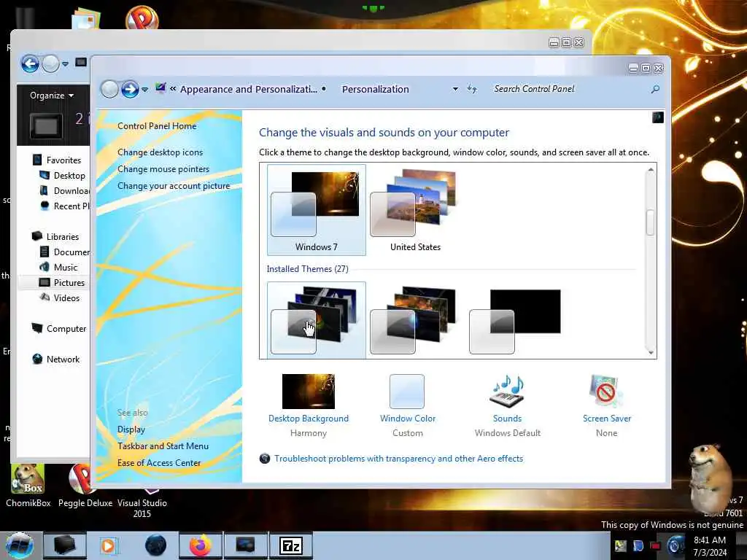The width and height of the screenshot is (747, 560).
Task: Click the theme list scroll up arrow
Action: click(651, 169)
